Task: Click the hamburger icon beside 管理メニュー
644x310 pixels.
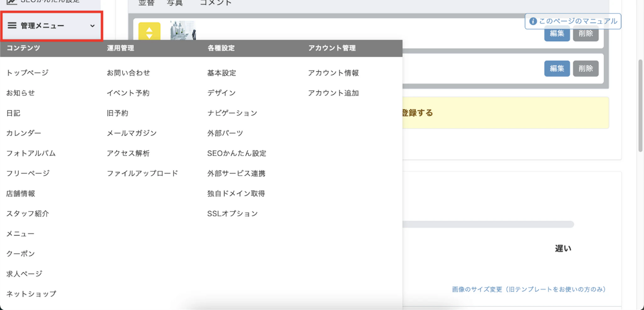Action: [x=12, y=25]
